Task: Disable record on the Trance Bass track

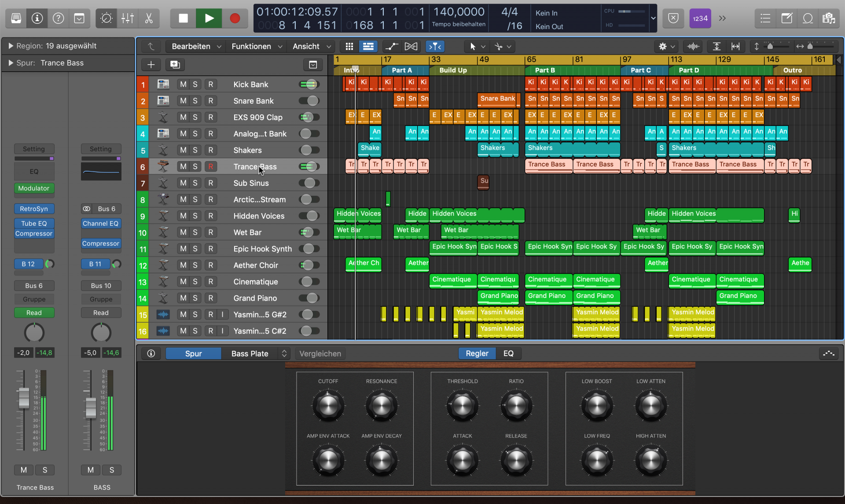Action: pyautogui.click(x=211, y=166)
